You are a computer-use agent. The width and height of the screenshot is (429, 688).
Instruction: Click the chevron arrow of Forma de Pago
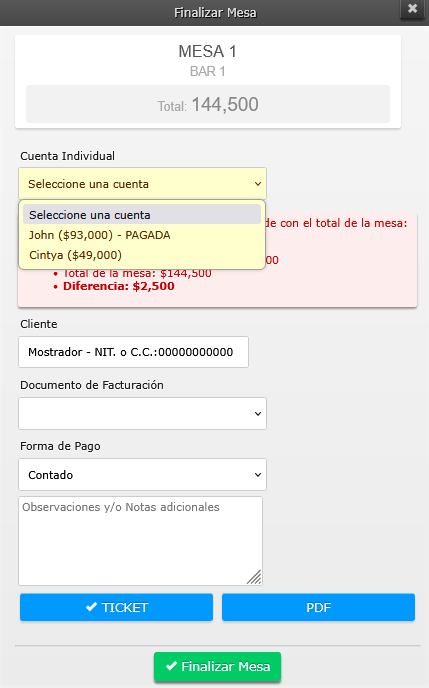(258, 475)
